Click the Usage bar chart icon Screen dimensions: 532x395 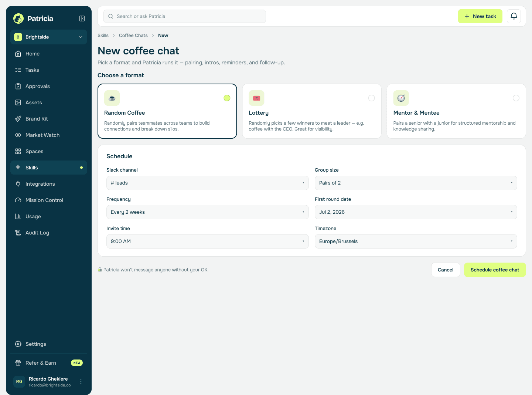coord(18,216)
